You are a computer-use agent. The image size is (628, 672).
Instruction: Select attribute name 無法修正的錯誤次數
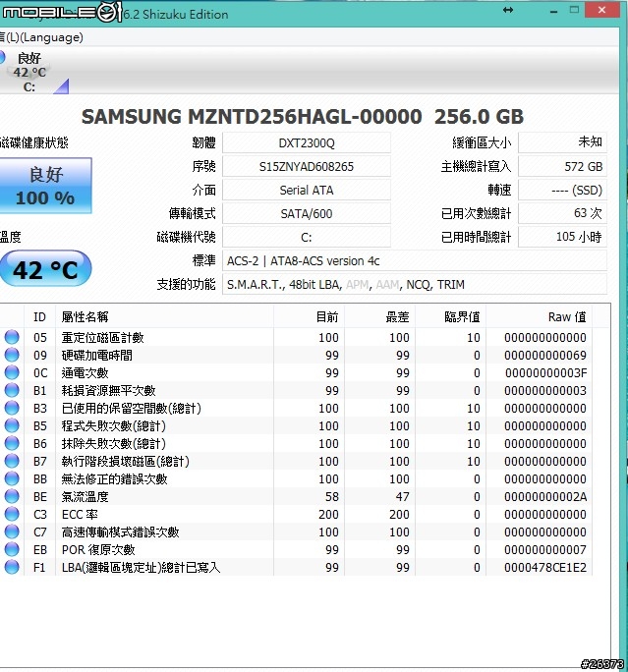click(114, 478)
